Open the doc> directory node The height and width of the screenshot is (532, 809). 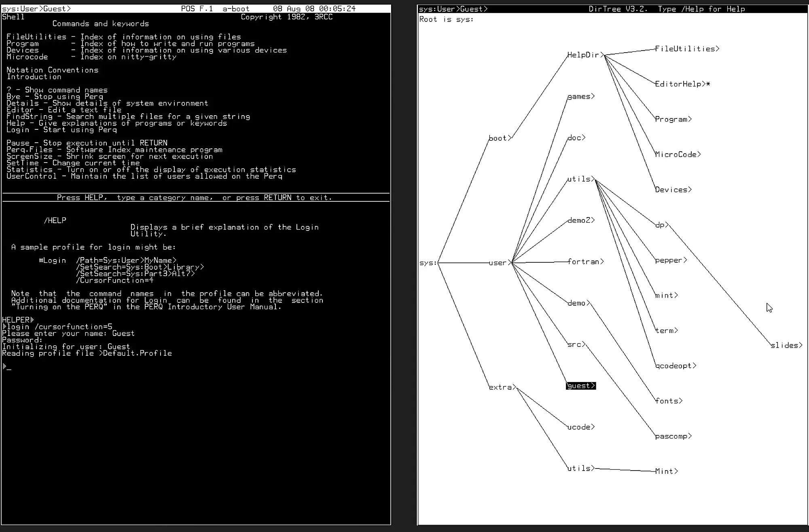click(576, 137)
